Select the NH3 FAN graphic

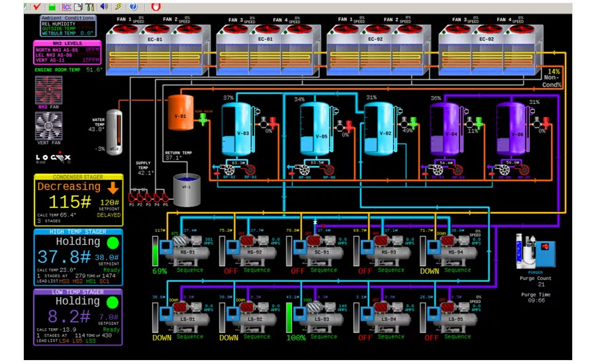click(x=48, y=90)
